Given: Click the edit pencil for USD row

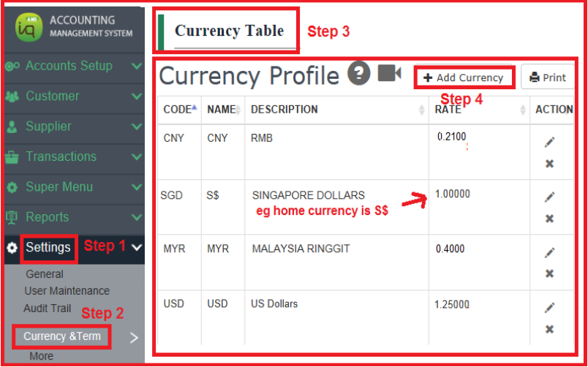Looking at the screenshot, I should pyautogui.click(x=549, y=307).
